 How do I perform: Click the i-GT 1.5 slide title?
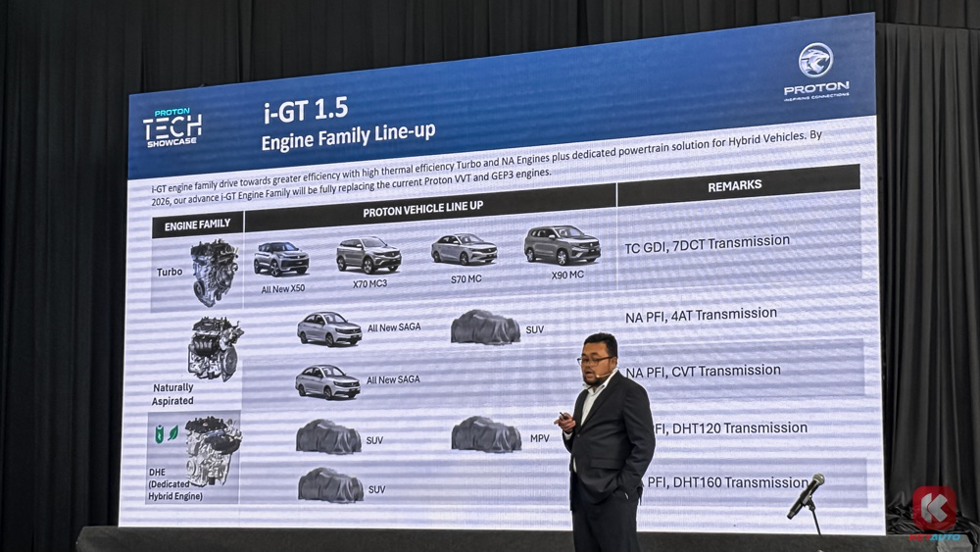pos(305,110)
